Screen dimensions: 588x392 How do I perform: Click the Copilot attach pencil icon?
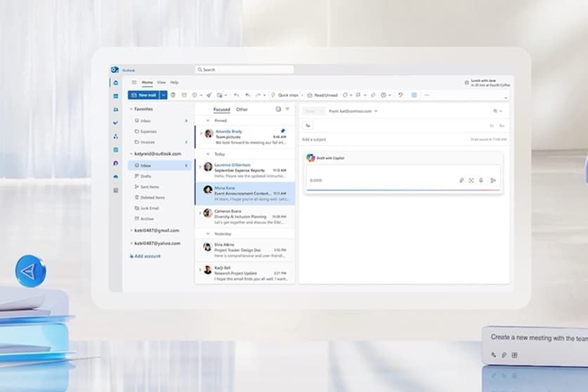coord(462,181)
